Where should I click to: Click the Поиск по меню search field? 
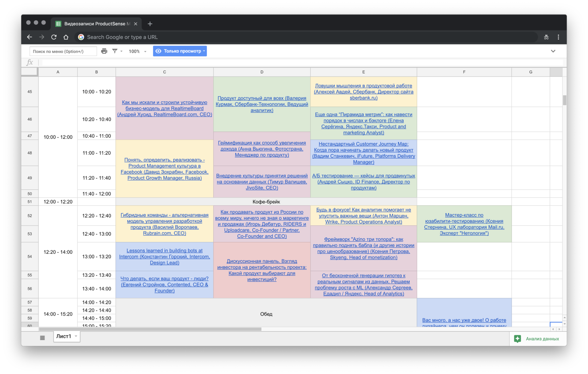[63, 51]
